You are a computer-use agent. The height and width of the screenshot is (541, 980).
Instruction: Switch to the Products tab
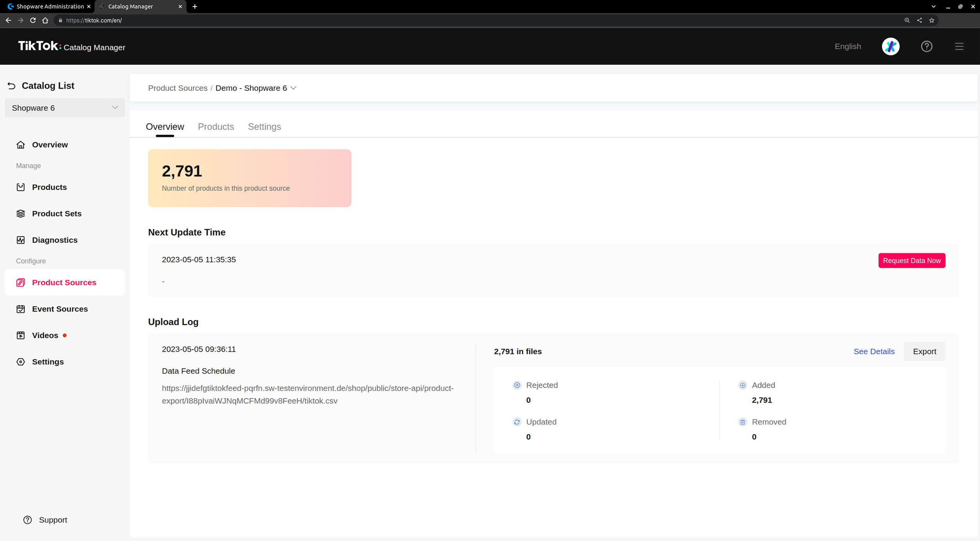tap(216, 127)
